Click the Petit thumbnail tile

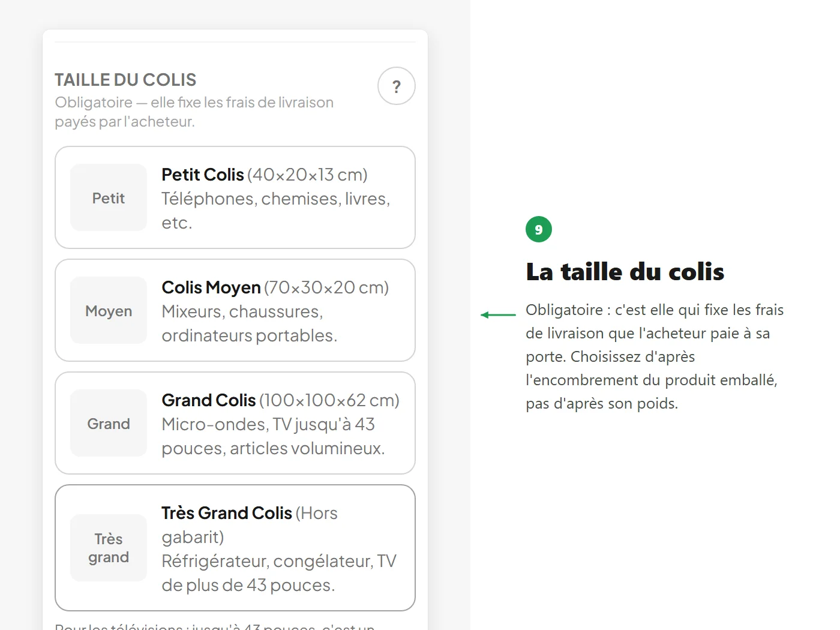(x=109, y=197)
